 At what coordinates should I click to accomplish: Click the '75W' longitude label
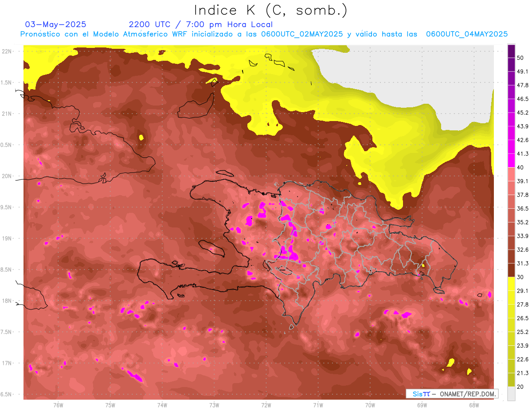coord(110,405)
